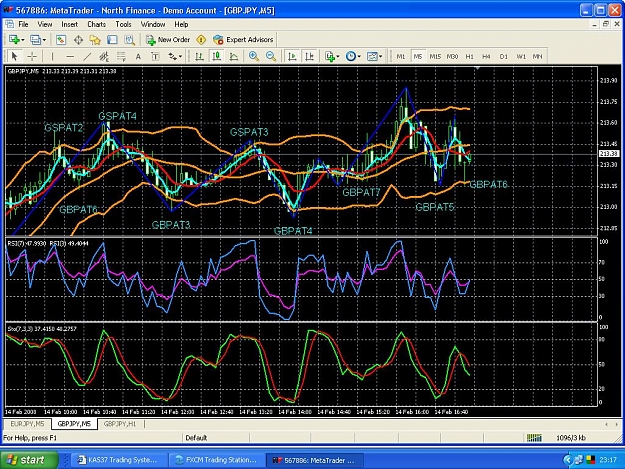Open the View menu

tap(45, 24)
